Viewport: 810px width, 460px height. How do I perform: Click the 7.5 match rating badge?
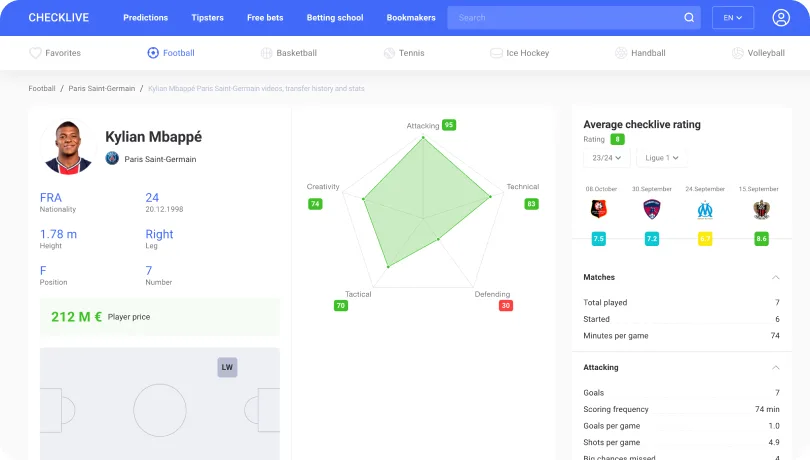tap(598, 239)
